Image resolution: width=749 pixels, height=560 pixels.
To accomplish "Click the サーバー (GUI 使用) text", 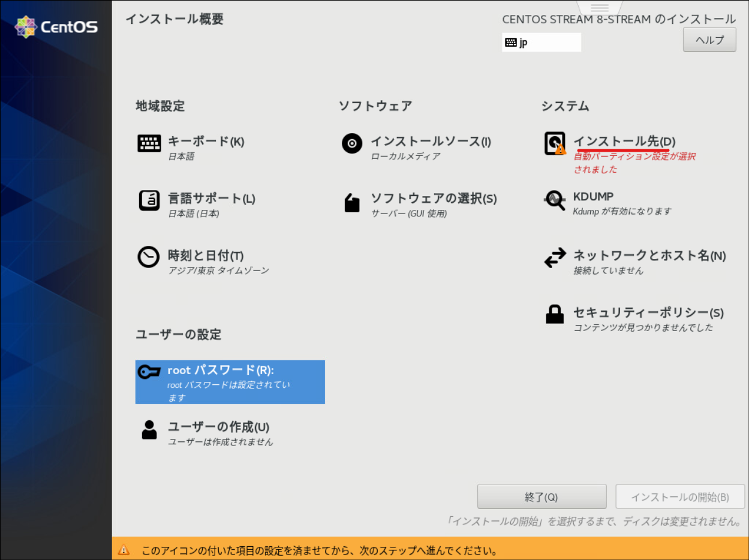I will tap(409, 213).
